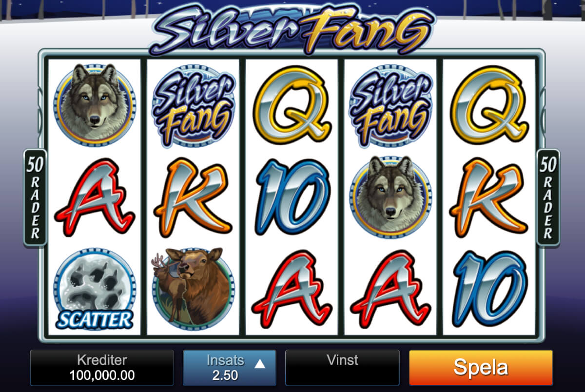This screenshot has height=392, width=585.
Task: Click the gold Q symbol on third reel
Action: pos(292,103)
